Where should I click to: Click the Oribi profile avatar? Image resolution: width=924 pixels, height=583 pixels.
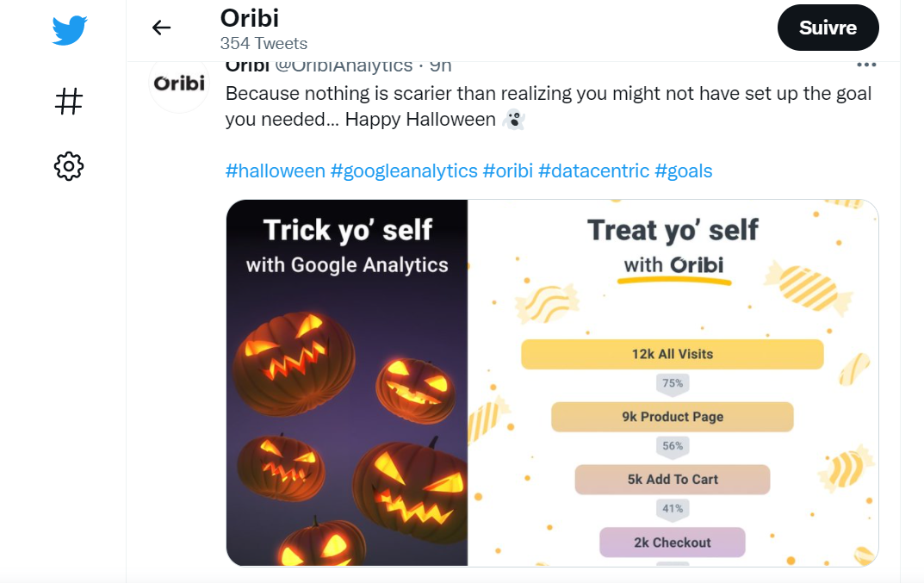[x=178, y=85]
